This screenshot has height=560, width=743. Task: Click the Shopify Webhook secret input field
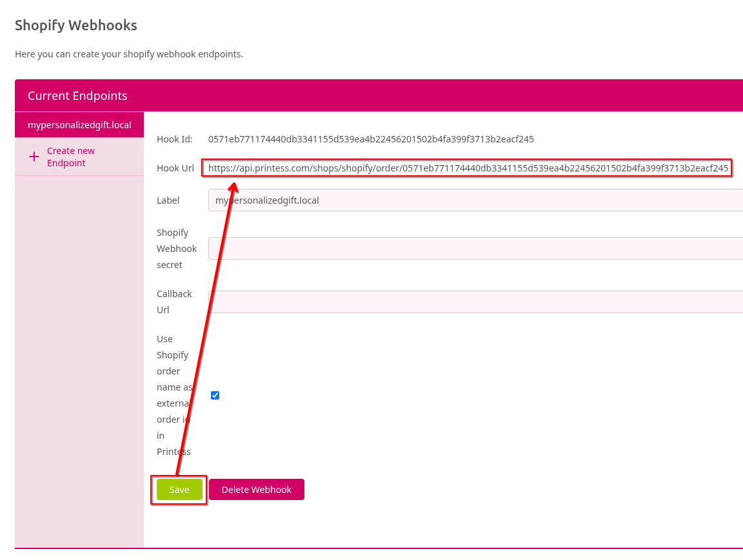[451, 248]
